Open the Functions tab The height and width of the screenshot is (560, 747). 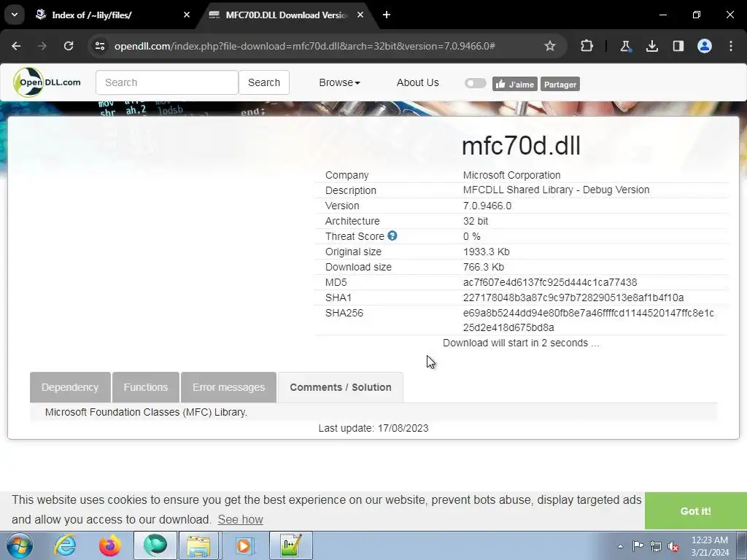[146, 387]
